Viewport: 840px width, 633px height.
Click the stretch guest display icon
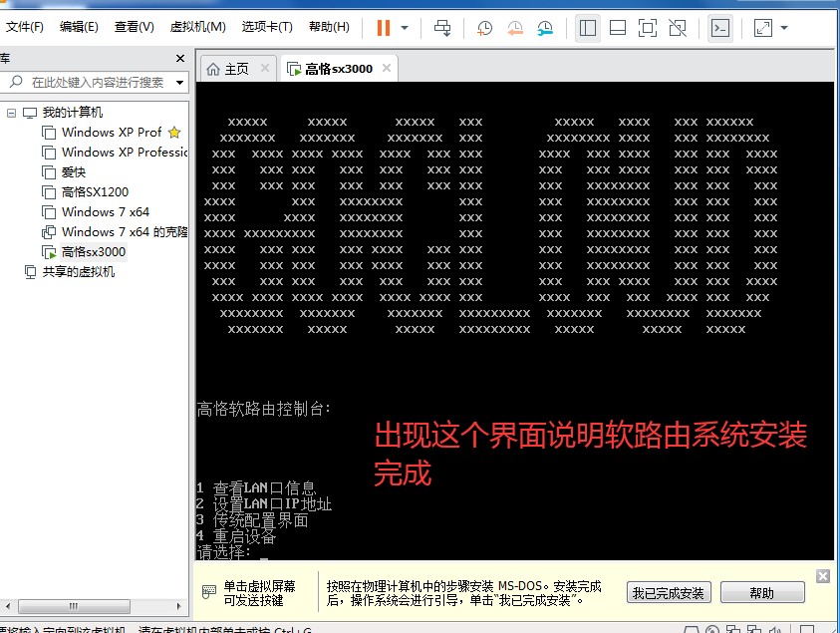[763, 28]
